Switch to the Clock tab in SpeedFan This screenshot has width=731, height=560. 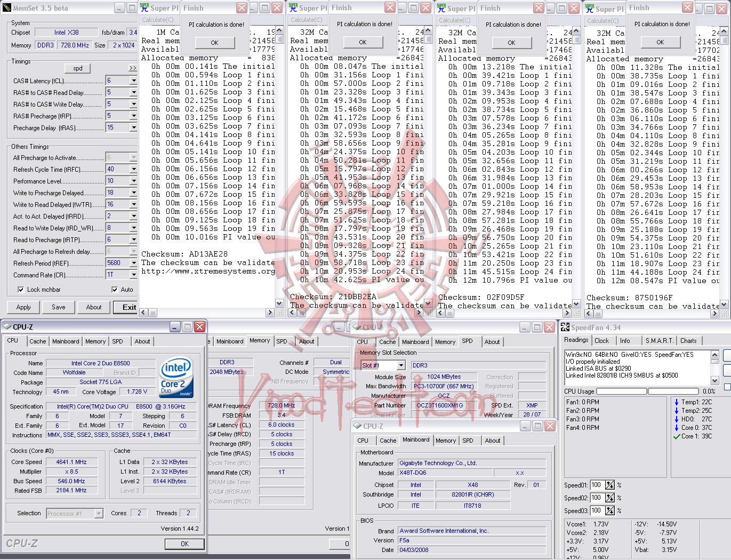click(601, 341)
